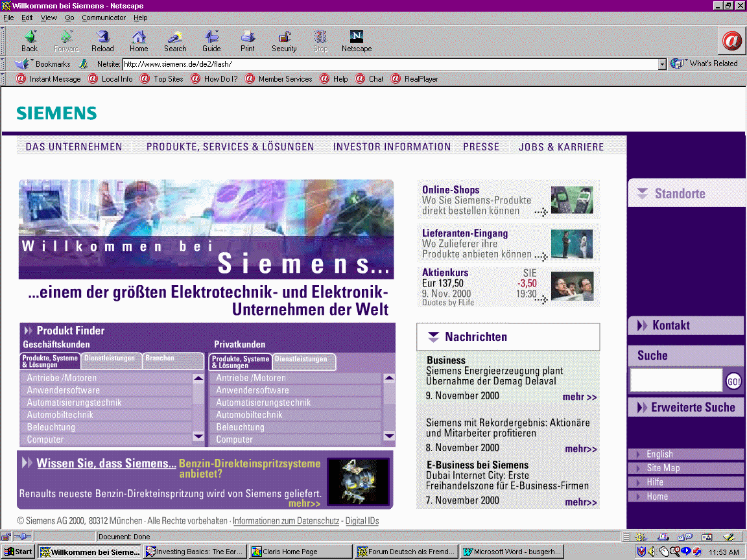The height and width of the screenshot is (560, 747).
Task: Open DAS UNTERNEHMEN navigation item
Action: click(74, 146)
